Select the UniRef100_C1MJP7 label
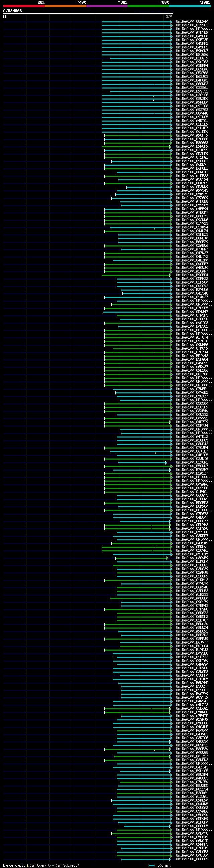Image resolution: width=214 pixels, height=868 pixels. (192, 128)
